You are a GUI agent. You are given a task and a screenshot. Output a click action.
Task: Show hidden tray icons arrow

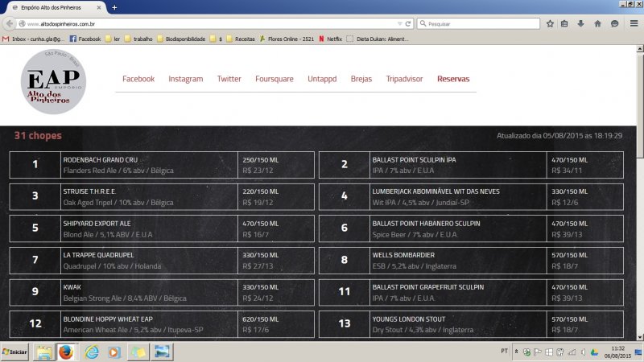[516, 352]
